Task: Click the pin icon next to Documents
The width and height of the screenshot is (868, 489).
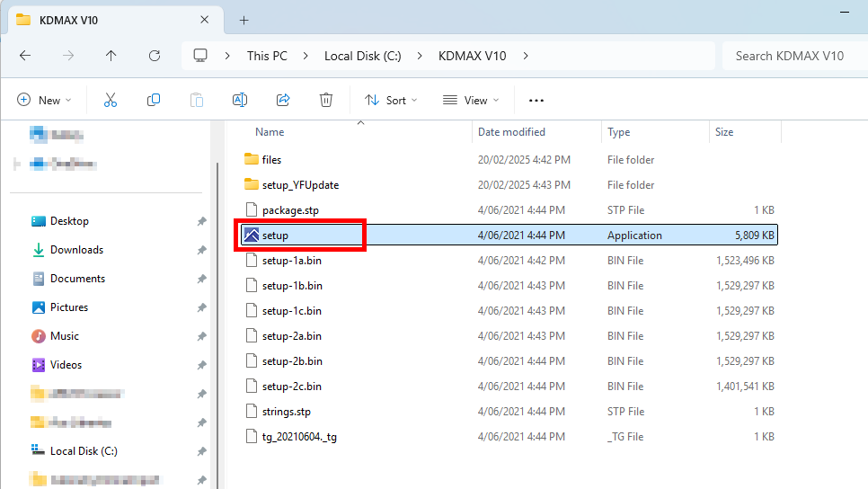Action: pos(201,280)
